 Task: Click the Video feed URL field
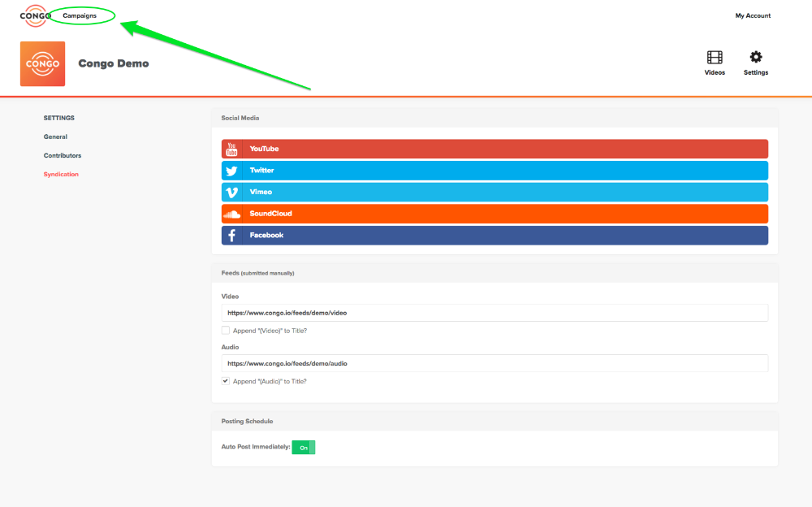[495, 313]
